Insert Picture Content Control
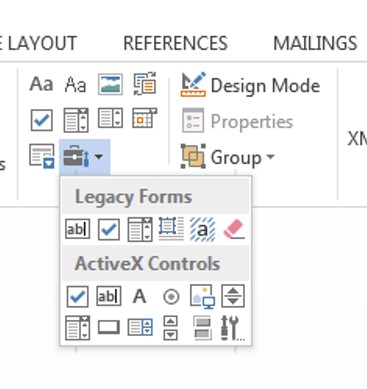 (x=110, y=84)
